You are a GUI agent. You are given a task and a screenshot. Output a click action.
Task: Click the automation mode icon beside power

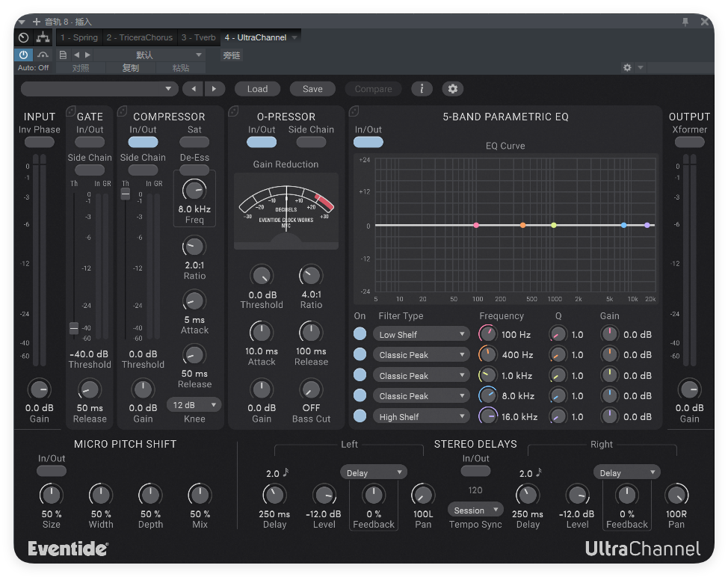pyautogui.click(x=43, y=55)
